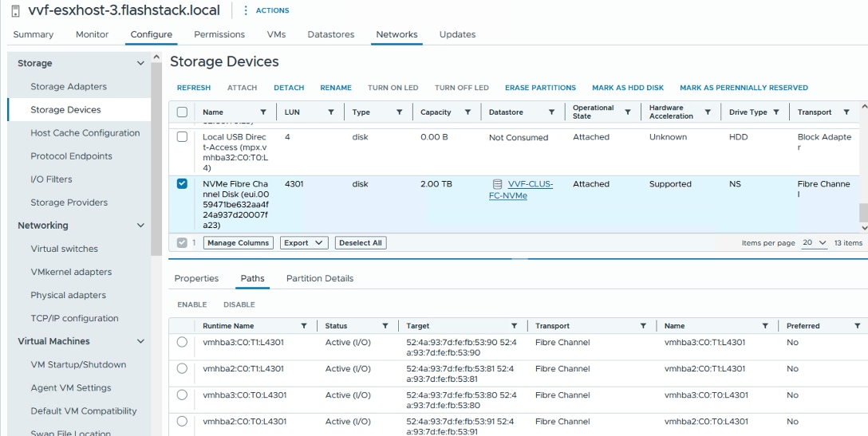Click filter icon in Operational State header
The width and height of the screenshot is (868, 436).
(628, 112)
